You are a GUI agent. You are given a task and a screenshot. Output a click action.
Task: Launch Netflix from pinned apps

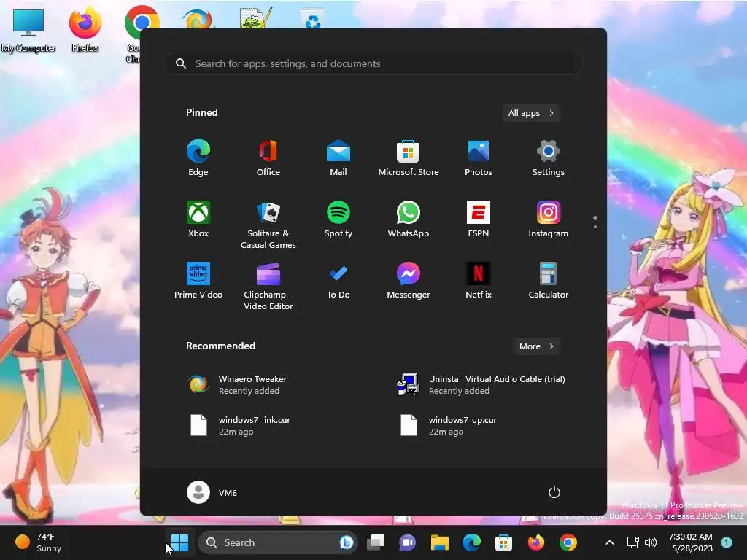479,281
